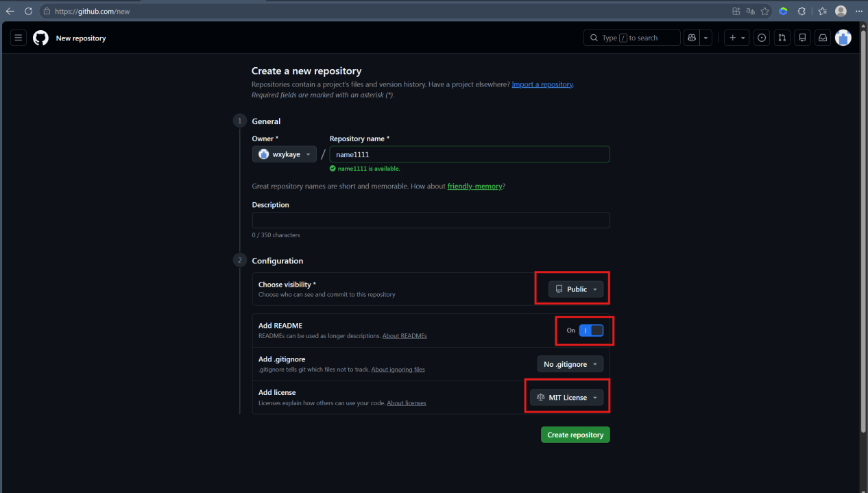This screenshot has width=868, height=493.
Task: Open browser Extensions puzzle icon
Action: click(x=801, y=11)
